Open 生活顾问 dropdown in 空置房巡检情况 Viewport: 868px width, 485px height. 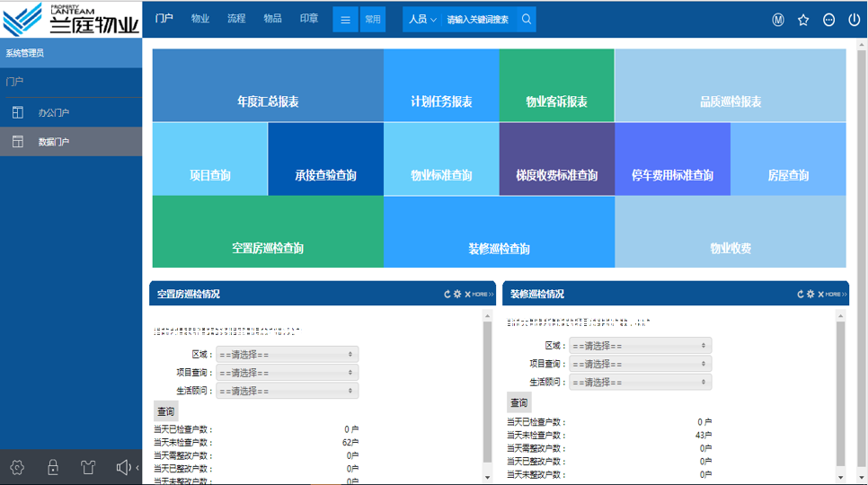(288, 391)
